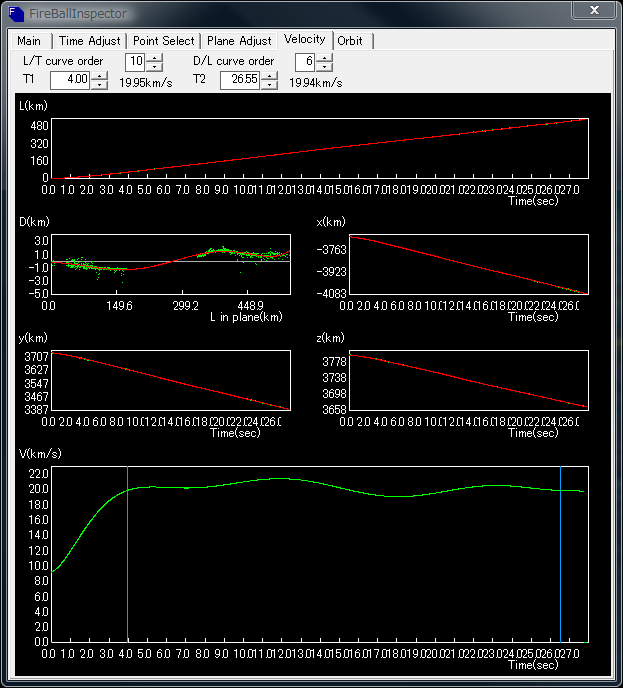
Task: Decrease D/L curve order with down arrow
Action: click(x=324, y=65)
